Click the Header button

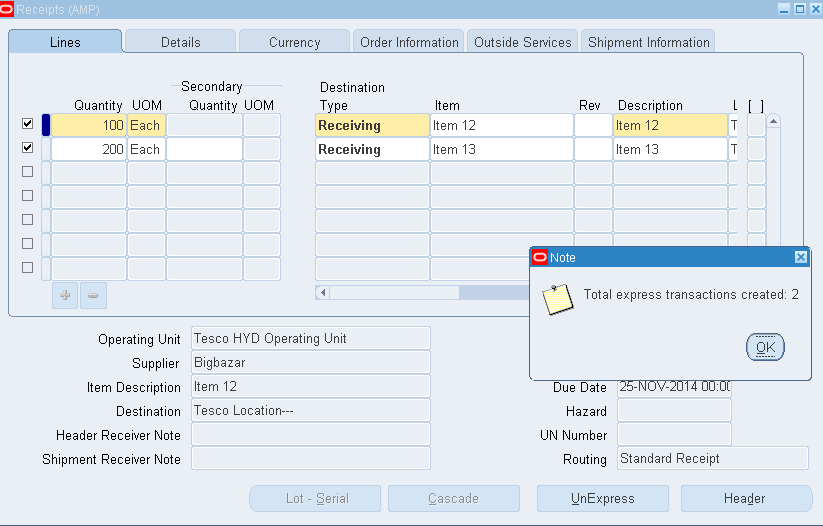tap(746, 498)
